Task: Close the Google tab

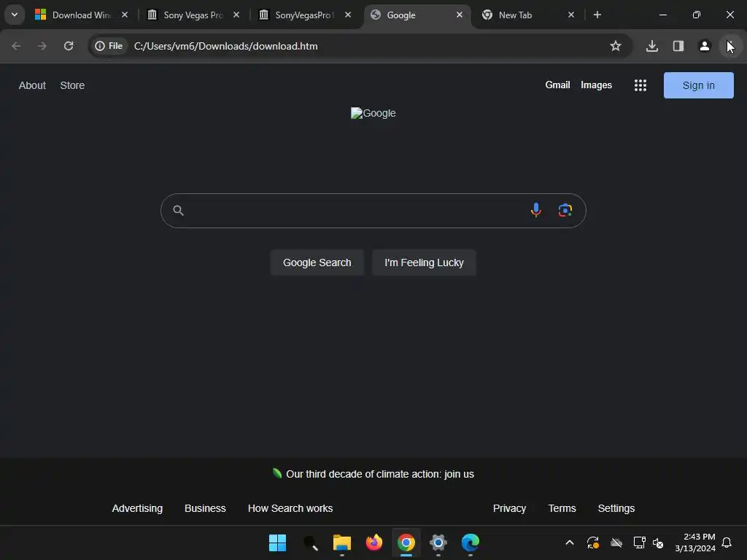Action: (x=460, y=15)
